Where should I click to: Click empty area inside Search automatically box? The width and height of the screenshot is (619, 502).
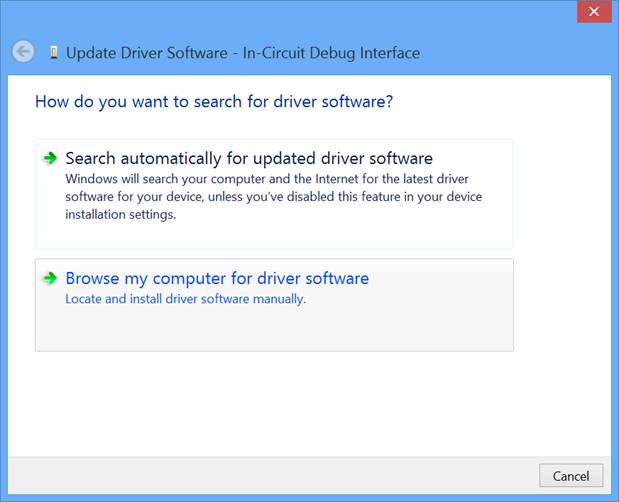click(x=274, y=235)
